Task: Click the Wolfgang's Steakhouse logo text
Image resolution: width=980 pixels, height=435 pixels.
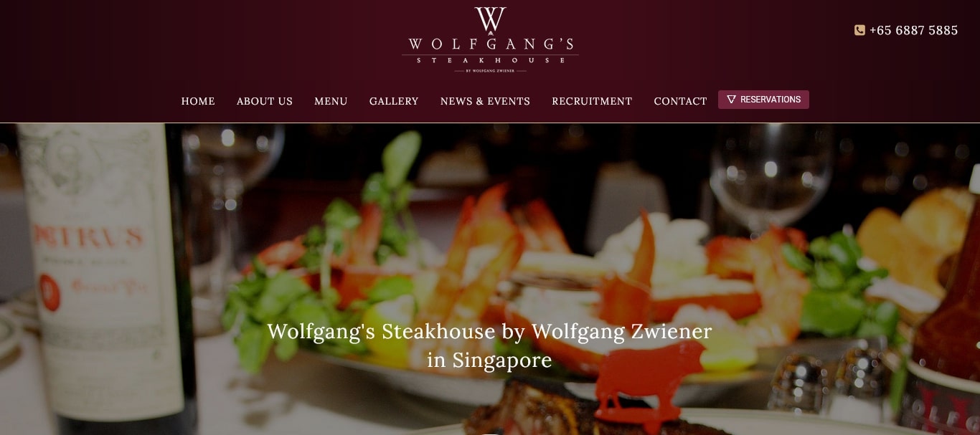Action: [490, 49]
